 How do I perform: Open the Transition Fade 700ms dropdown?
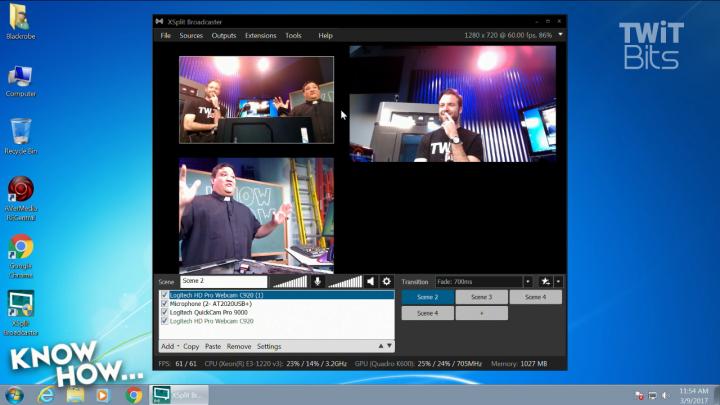[528, 282]
